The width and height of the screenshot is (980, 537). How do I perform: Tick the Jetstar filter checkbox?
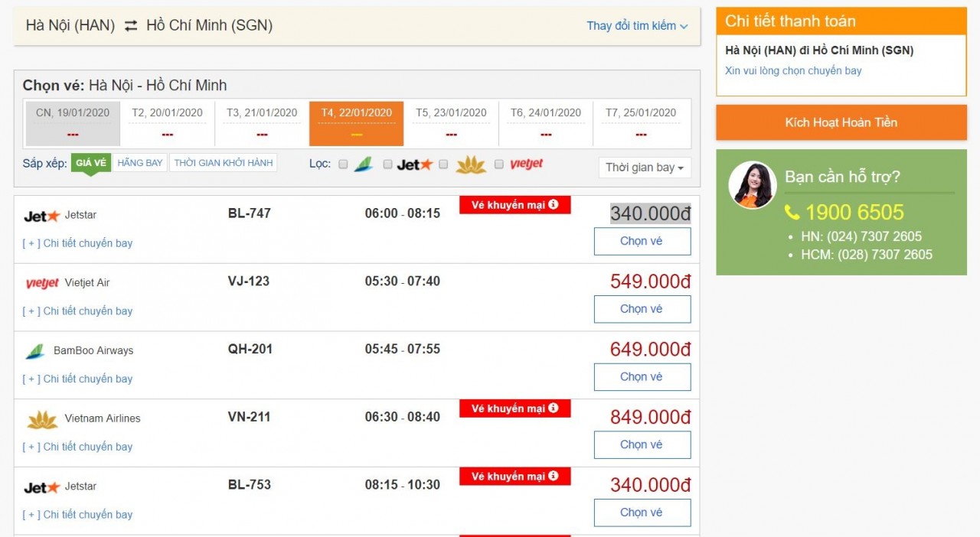tap(387, 164)
